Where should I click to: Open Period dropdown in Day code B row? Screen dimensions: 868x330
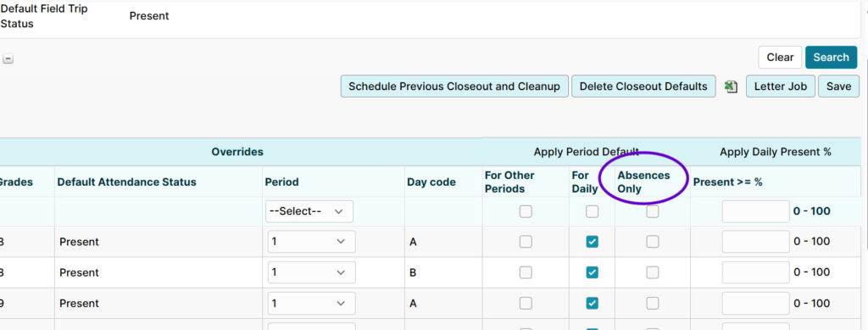tap(312, 272)
